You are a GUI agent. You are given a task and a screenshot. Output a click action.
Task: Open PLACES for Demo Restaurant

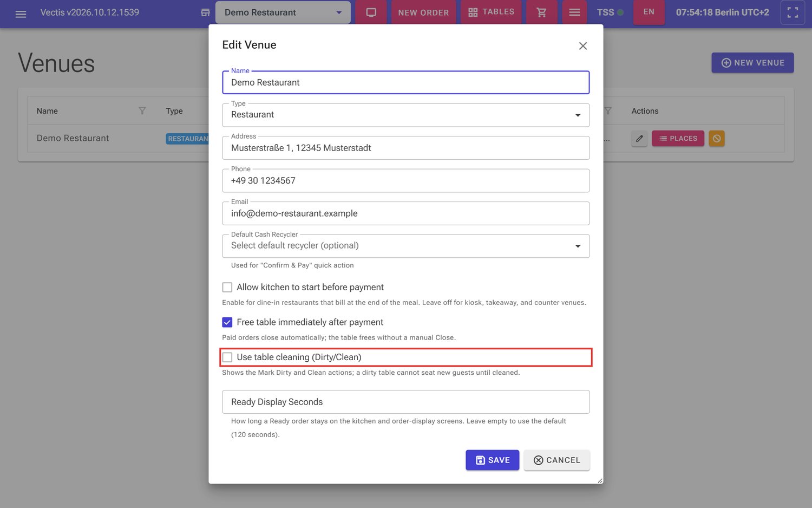[x=678, y=139]
